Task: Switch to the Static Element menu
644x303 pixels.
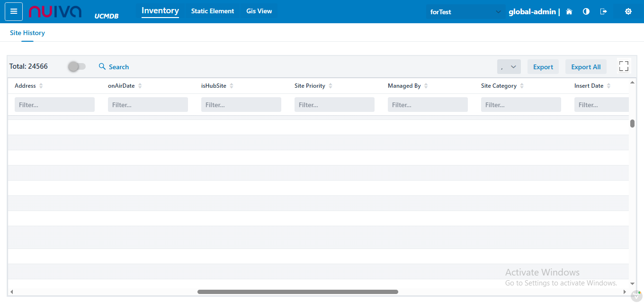Action: 213,11
